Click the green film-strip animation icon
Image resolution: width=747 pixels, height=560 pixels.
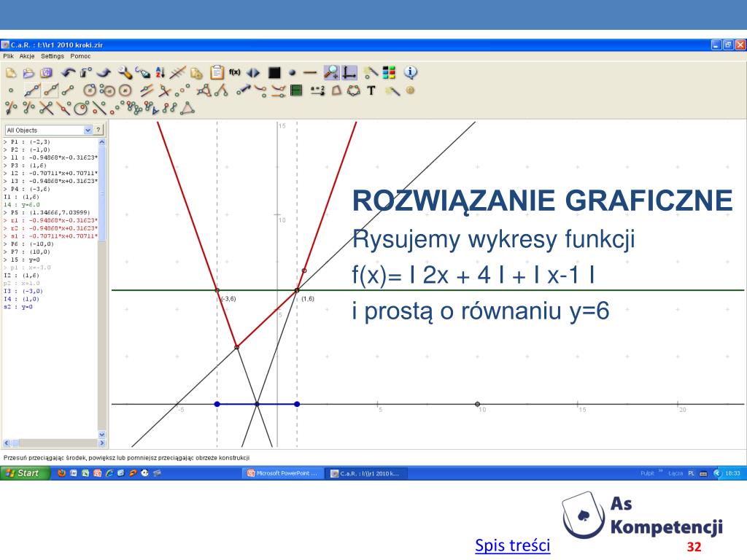point(296,90)
